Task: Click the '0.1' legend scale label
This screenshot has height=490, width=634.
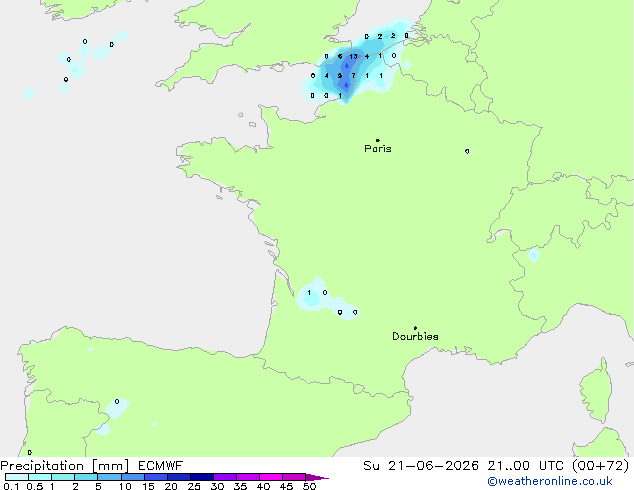Action: point(11,486)
